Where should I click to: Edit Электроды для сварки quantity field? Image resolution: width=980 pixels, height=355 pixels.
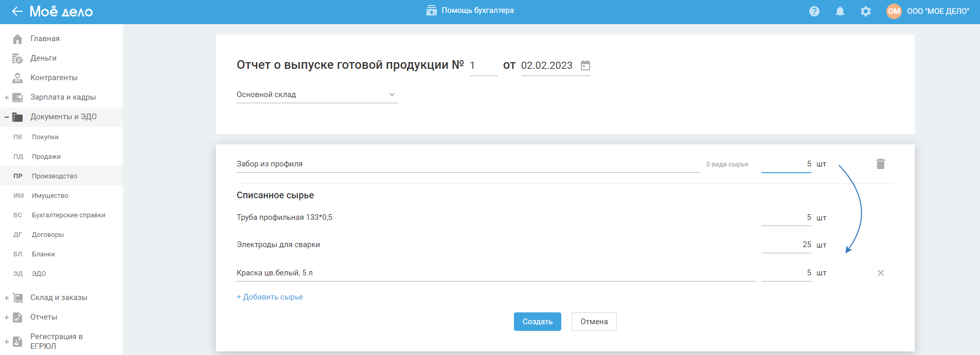point(786,245)
